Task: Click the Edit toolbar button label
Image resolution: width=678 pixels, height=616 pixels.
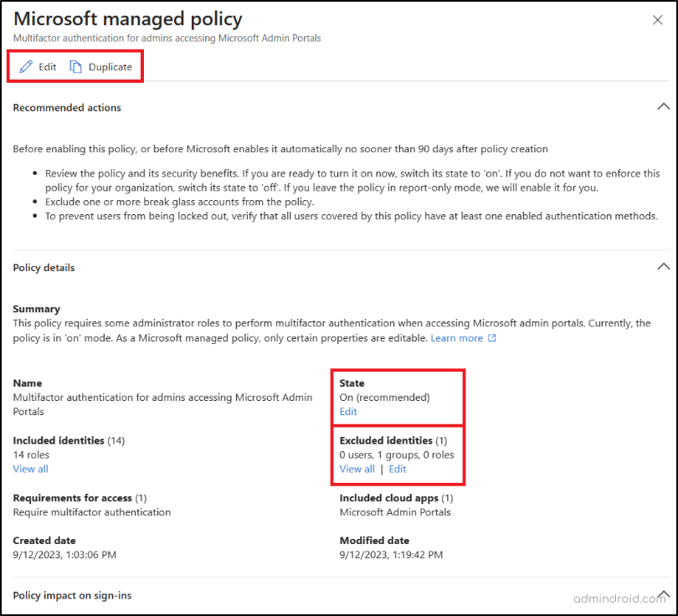Action: pyautogui.click(x=47, y=67)
